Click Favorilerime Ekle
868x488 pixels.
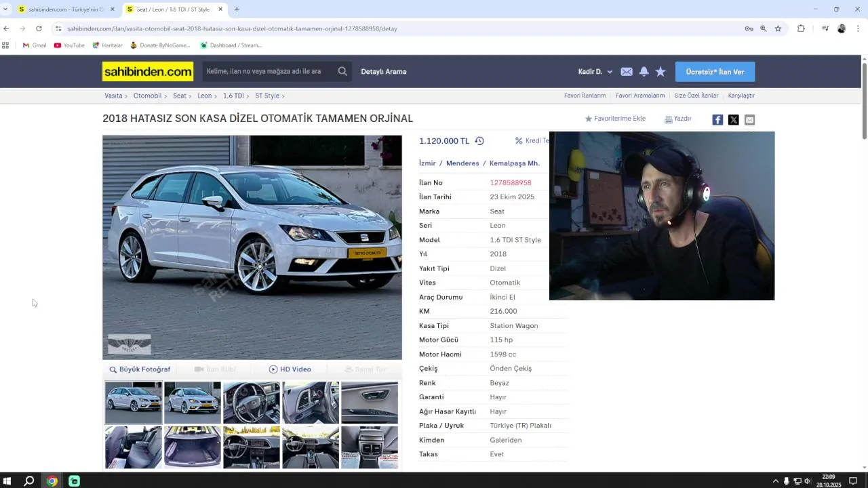(615, 119)
